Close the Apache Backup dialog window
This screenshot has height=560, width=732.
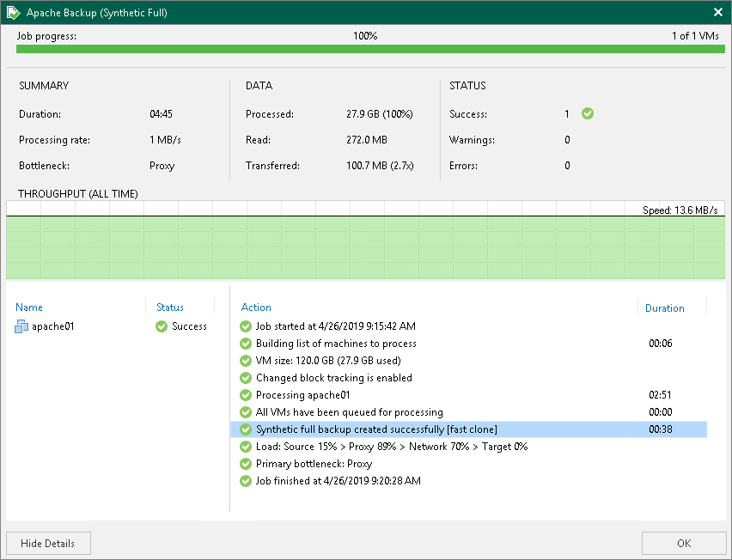[x=717, y=13]
